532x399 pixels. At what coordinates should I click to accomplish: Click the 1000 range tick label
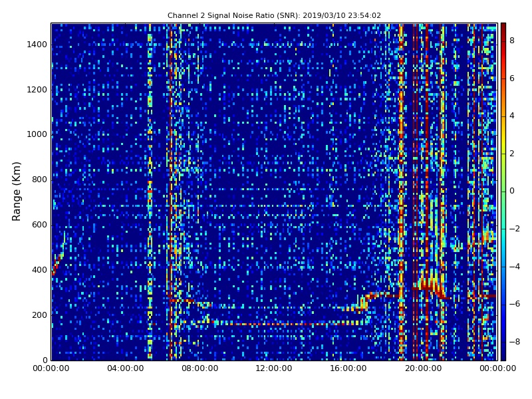[x=37, y=134]
